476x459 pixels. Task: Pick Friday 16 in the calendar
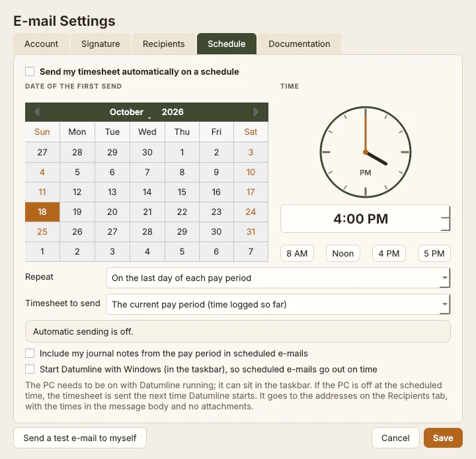[216, 192]
